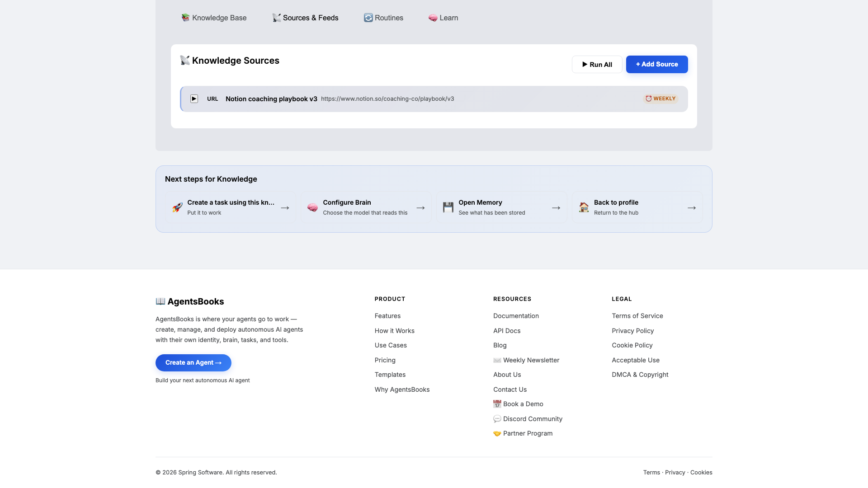This screenshot has width=868, height=488.
Task: Open the Weekly Newsletter link
Action: tap(526, 360)
